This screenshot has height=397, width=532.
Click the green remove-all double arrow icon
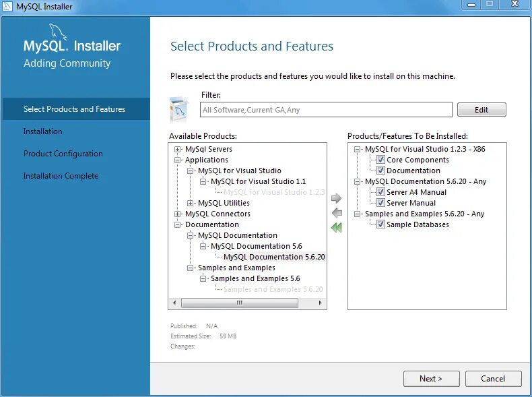337,228
